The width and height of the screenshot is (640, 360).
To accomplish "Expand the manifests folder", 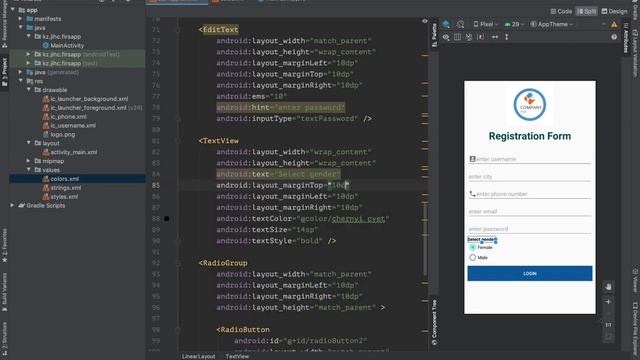I will point(20,19).
